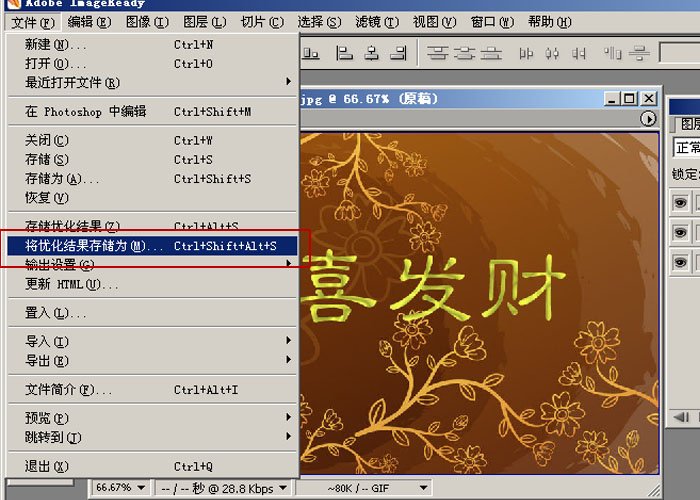This screenshot has width=700, height=500.
Task: Choose 关闭 from the file menu
Action: (153, 140)
